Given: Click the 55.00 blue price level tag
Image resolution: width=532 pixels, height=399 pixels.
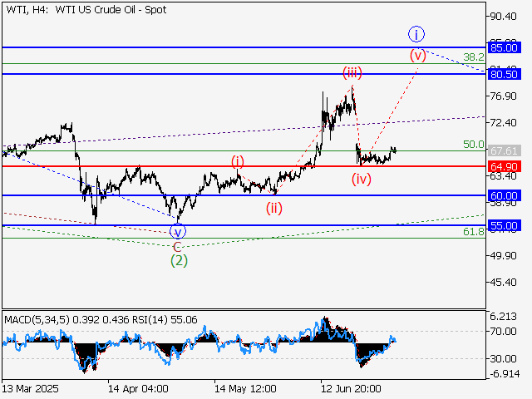Looking at the screenshot, I should point(505,225).
